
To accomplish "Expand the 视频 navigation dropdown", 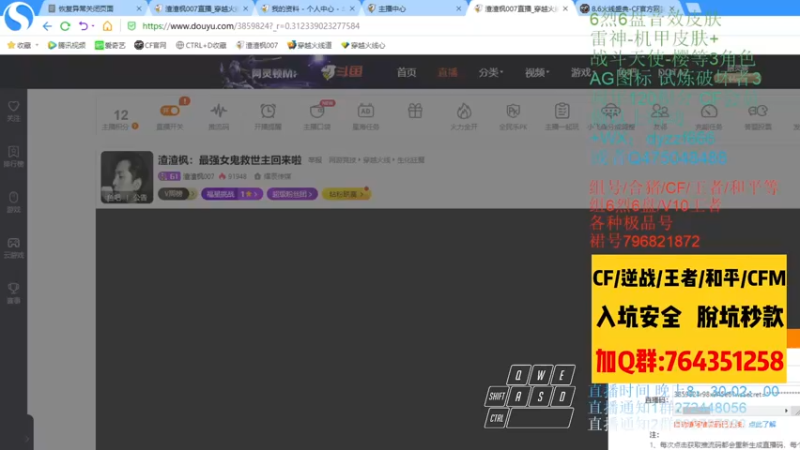I will click(537, 72).
